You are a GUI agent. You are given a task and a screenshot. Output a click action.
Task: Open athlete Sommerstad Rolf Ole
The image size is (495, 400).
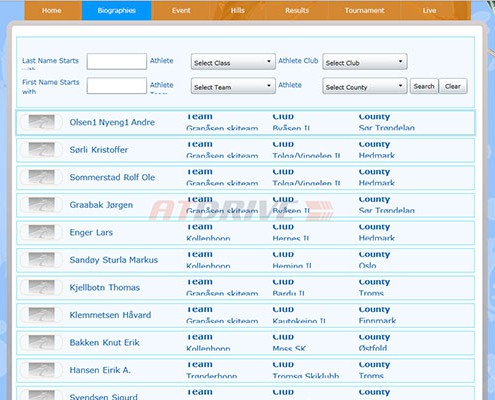coord(112,177)
